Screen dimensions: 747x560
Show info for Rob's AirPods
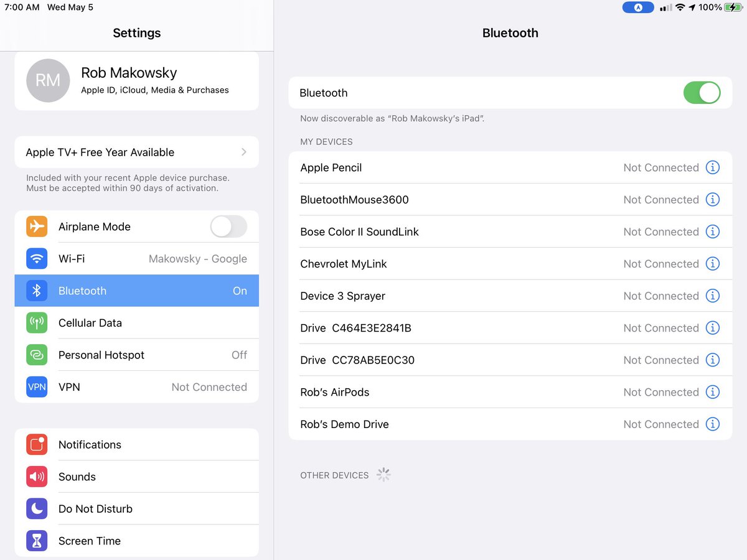[x=713, y=392]
